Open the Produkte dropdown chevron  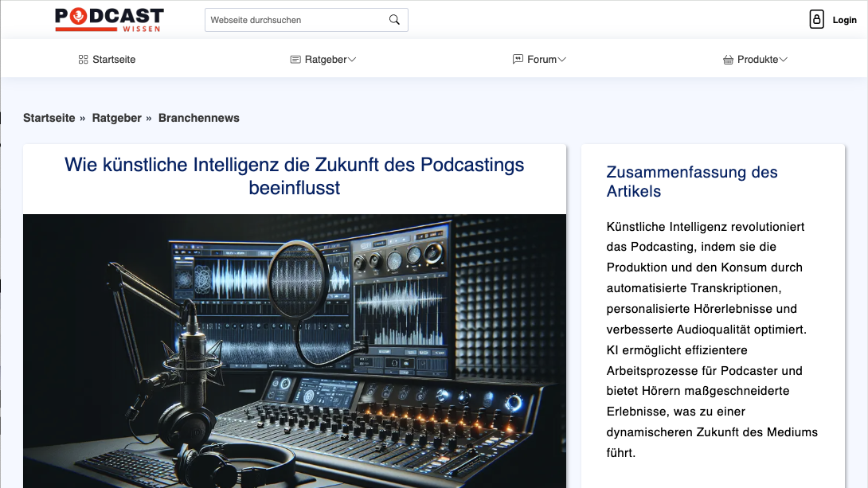click(x=782, y=58)
